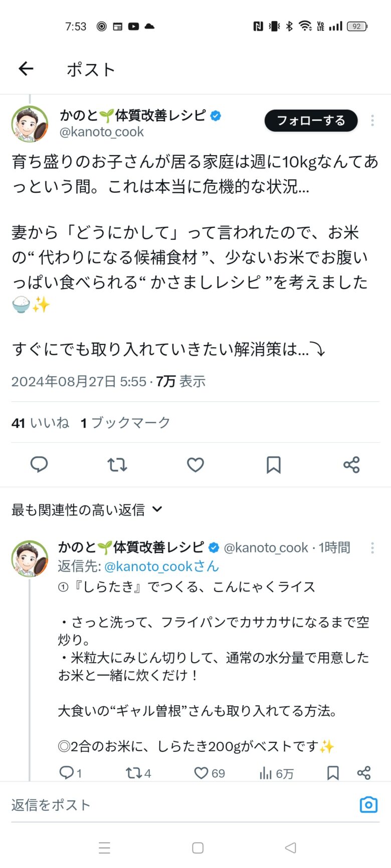Tap フォローする button
391x868 pixels.
(x=311, y=121)
